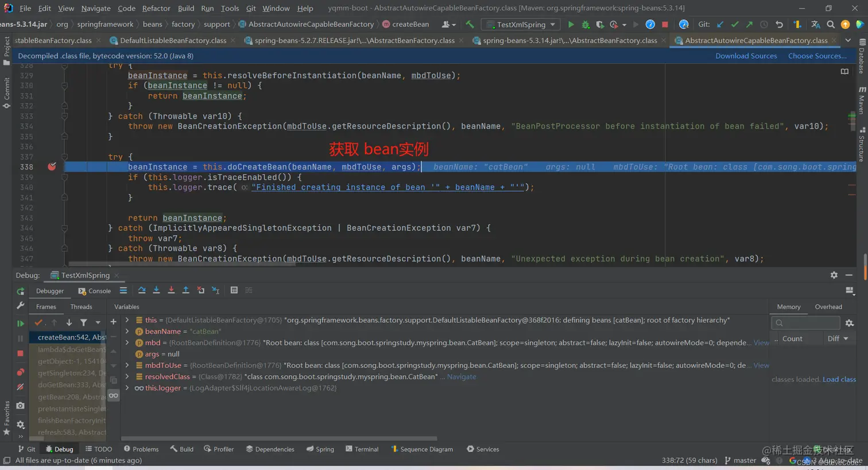The width and height of the screenshot is (868, 470).
Task: Click the Build project hammer icon
Action: (470, 24)
